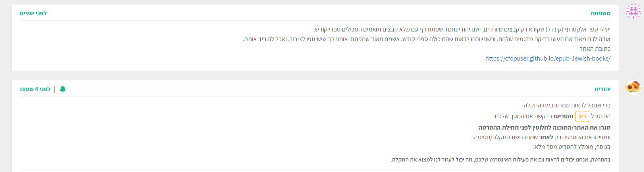Click the "לפני יומיים" post timestamp

pos(33,13)
